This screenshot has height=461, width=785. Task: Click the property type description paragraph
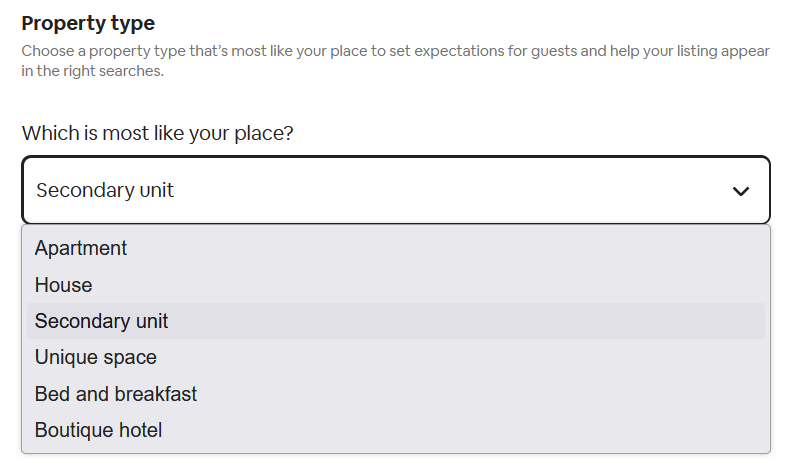tap(395, 60)
